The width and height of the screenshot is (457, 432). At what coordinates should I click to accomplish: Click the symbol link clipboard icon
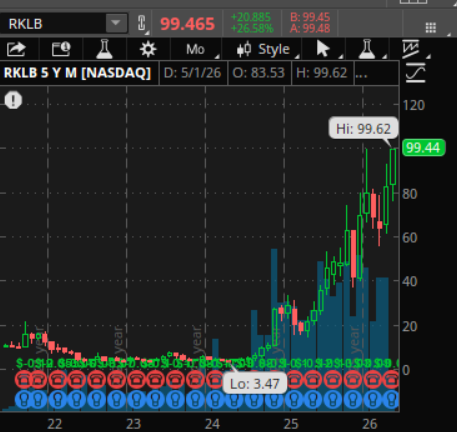[x=142, y=24]
